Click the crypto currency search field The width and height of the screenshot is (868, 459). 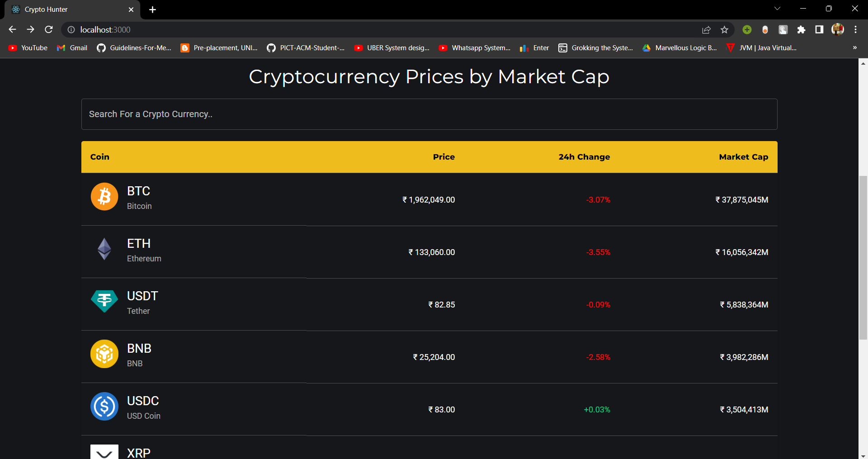click(429, 114)
